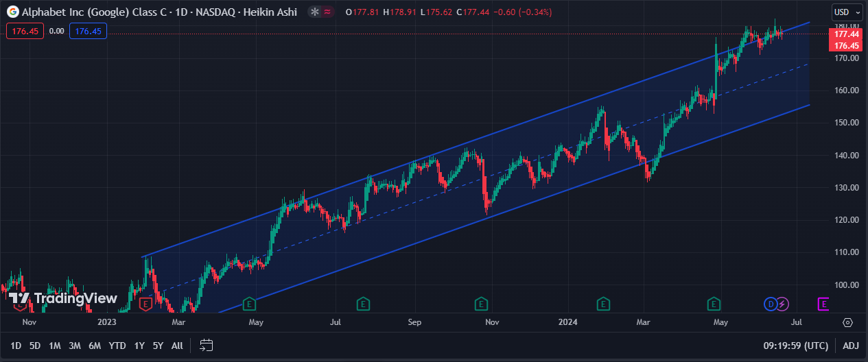Click the red 176.45 sell button
The height and width of the screenshot is (362, 868).
coord(25,31)
